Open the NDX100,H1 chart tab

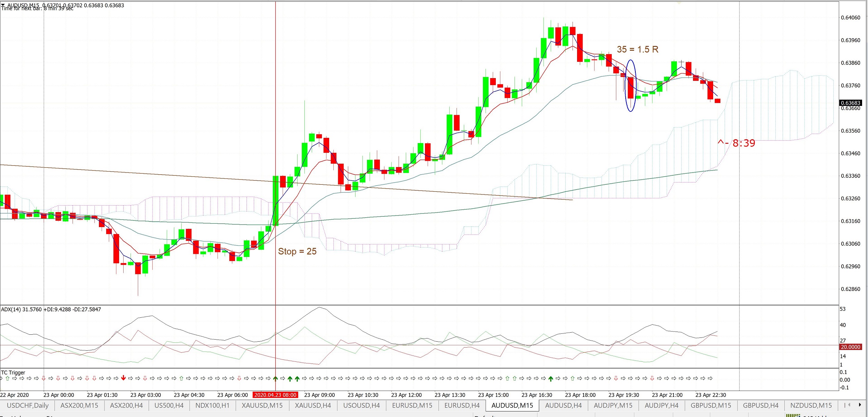tap(212, 405)
